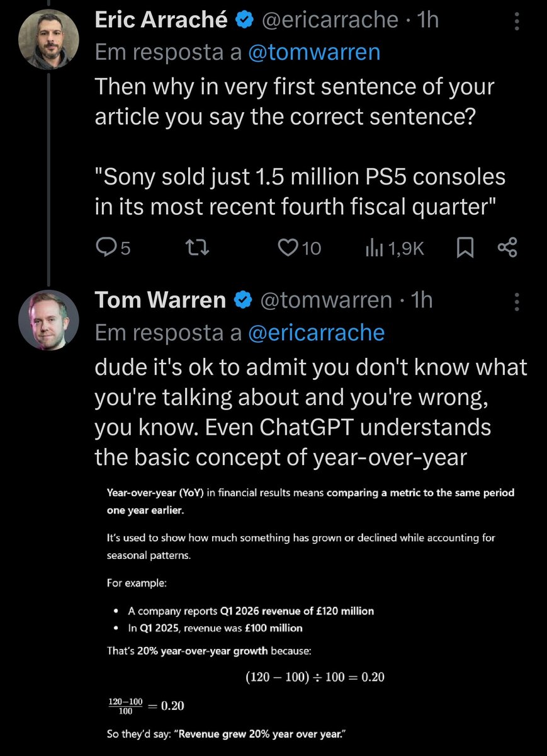
Task: Click the @ericarrache mention link
Action: point(316,333)
